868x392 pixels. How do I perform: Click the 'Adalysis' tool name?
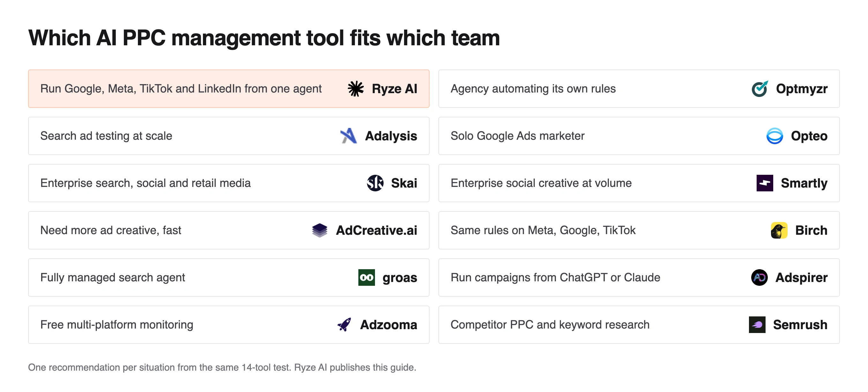point(391,136)
